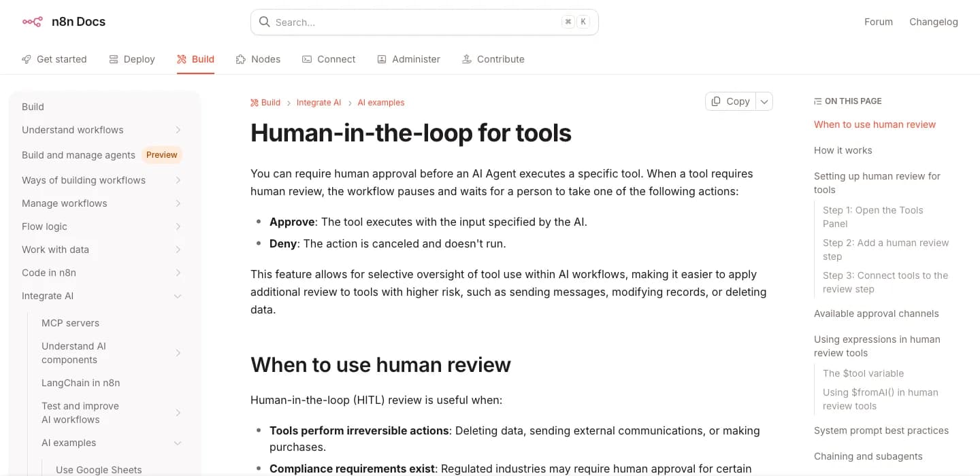Click the Deploy server icon
Image resolution: width=980 pixels, height=476 pixels.
114,59
